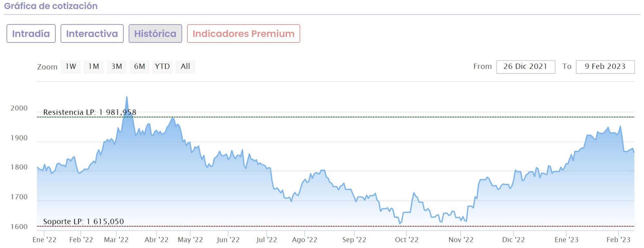Viewport: 644px width, 248px height.
Task: Edit the To date field
Action: [x=605, y=67]
